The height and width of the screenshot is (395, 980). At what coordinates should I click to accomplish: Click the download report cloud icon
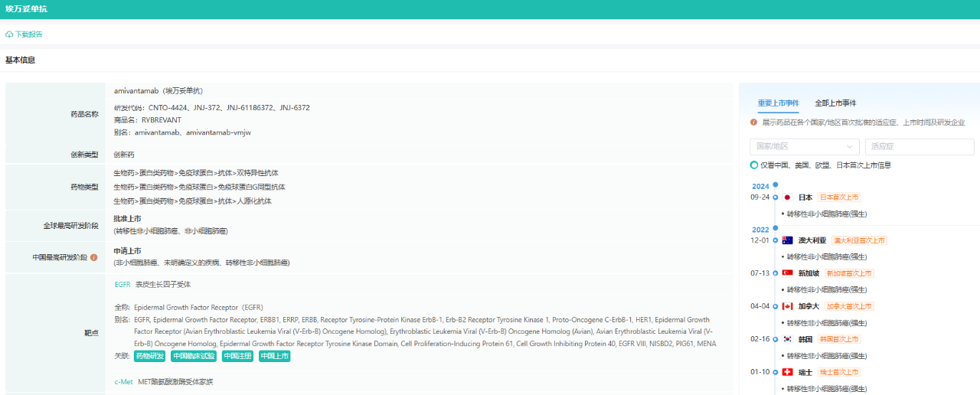pos(9,34)
